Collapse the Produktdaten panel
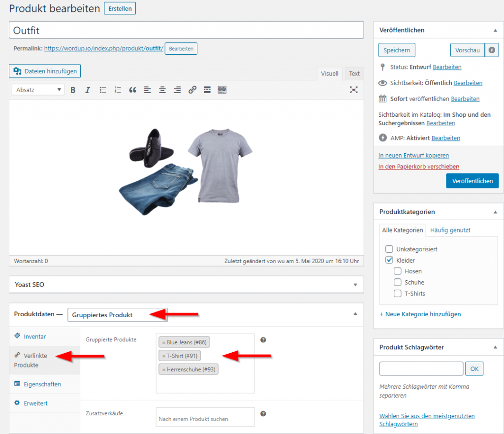This screenshot has width=504, height=434. tap(355, 314)
